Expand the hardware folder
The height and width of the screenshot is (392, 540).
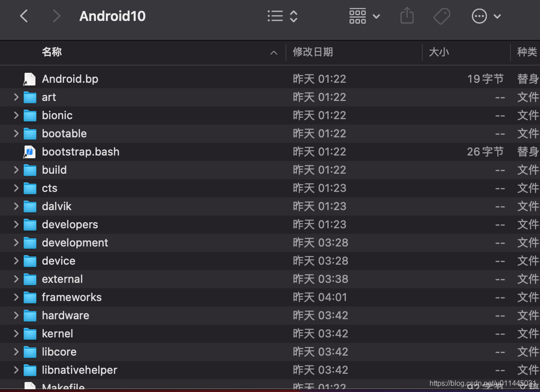click(x=16, y=316)
